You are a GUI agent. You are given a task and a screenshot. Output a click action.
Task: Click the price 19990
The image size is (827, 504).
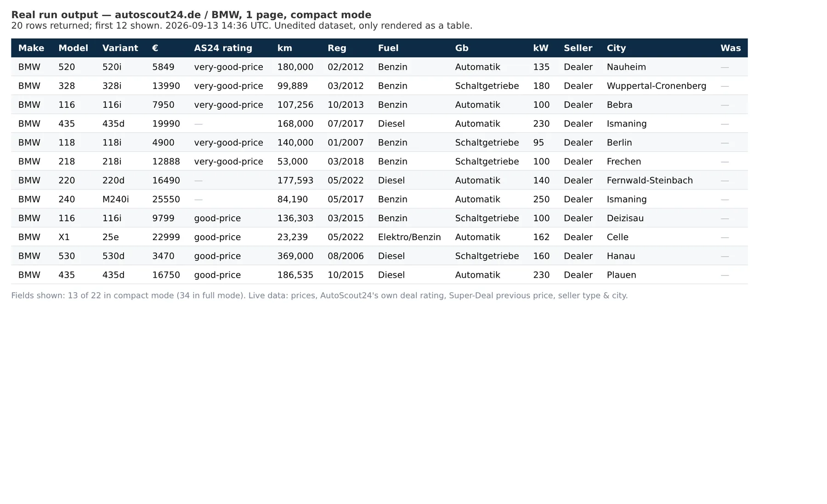point(166,124)
